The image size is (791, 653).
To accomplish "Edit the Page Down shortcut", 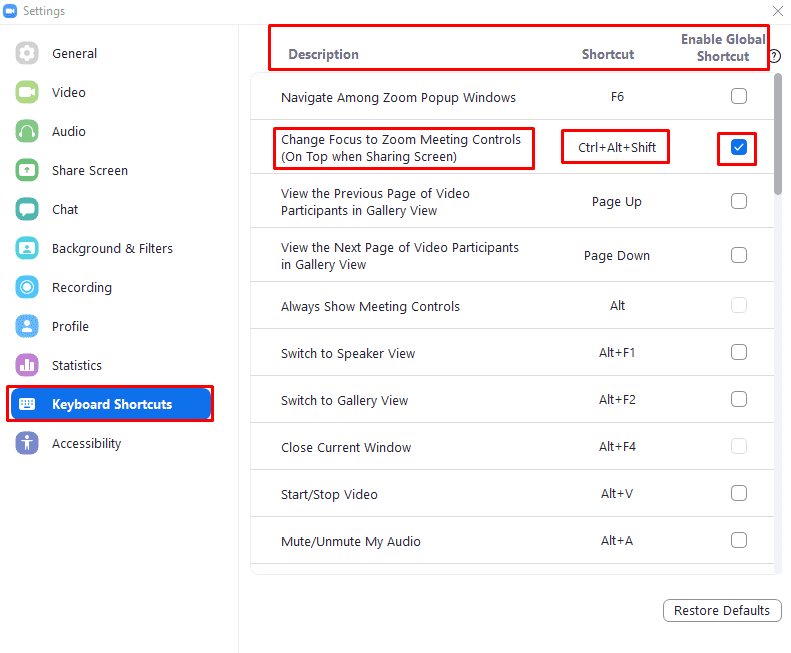I will [616, 256].
